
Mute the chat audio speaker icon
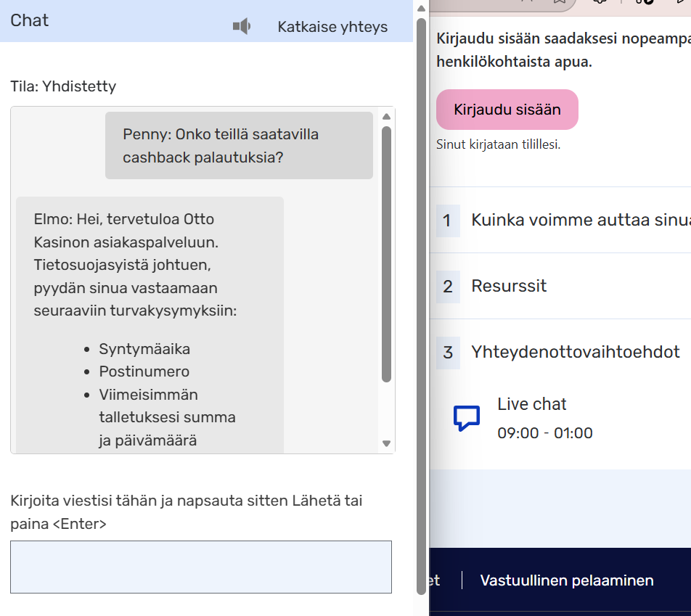(241, 25)
